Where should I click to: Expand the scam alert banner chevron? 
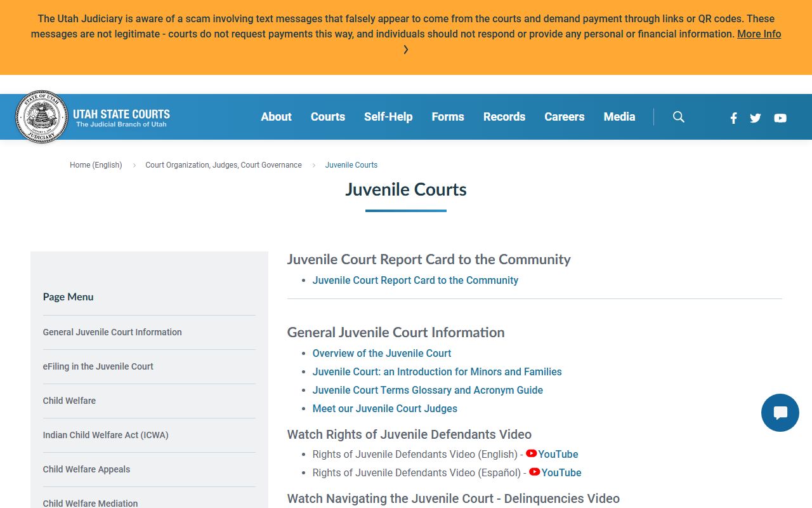(x=406, y=50)
